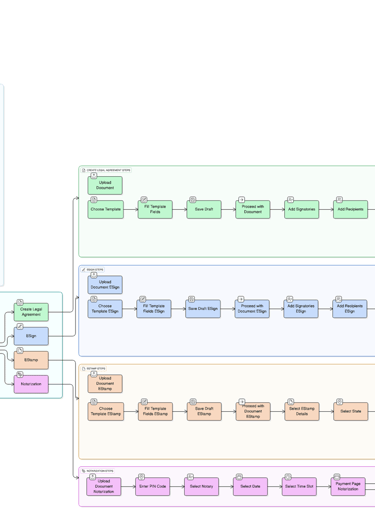375x531 pixels.
Task: Select the Add Signatories ESign node
Action: 301,309
